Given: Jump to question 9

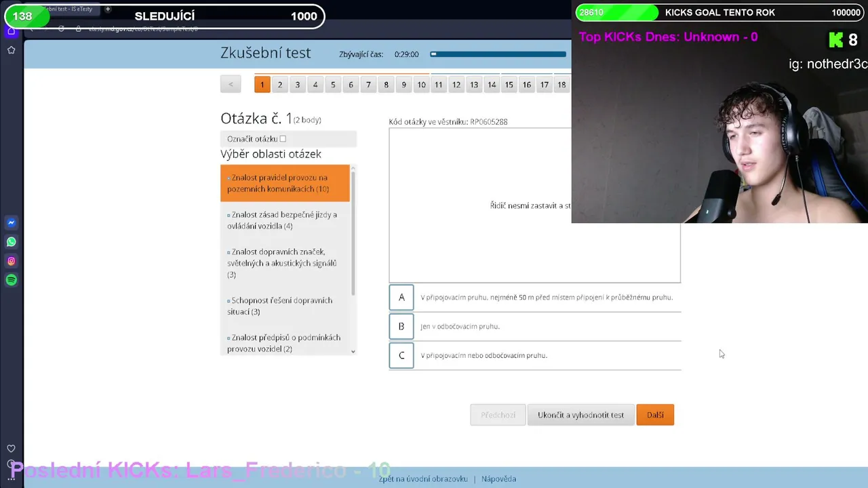Looking at the screenshot, I should (x=403, y=85).
